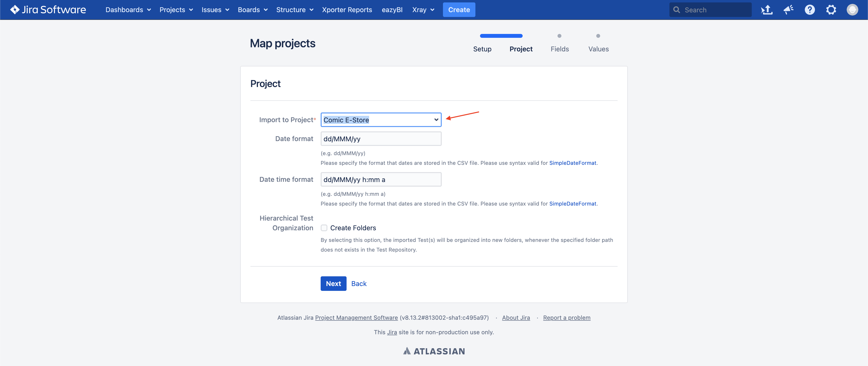Enable the Create Folders checkbox
This screenshot has width=868, height=366.
[324, 228]
